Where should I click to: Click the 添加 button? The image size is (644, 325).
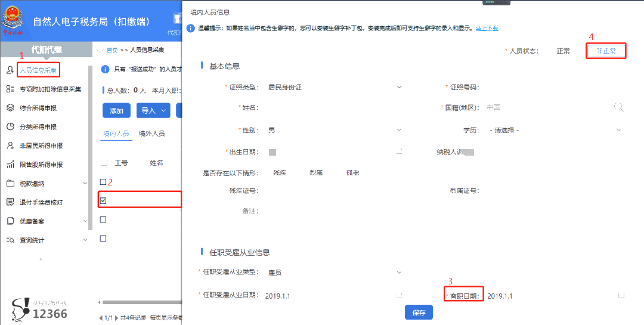click(x=116, y=111)
